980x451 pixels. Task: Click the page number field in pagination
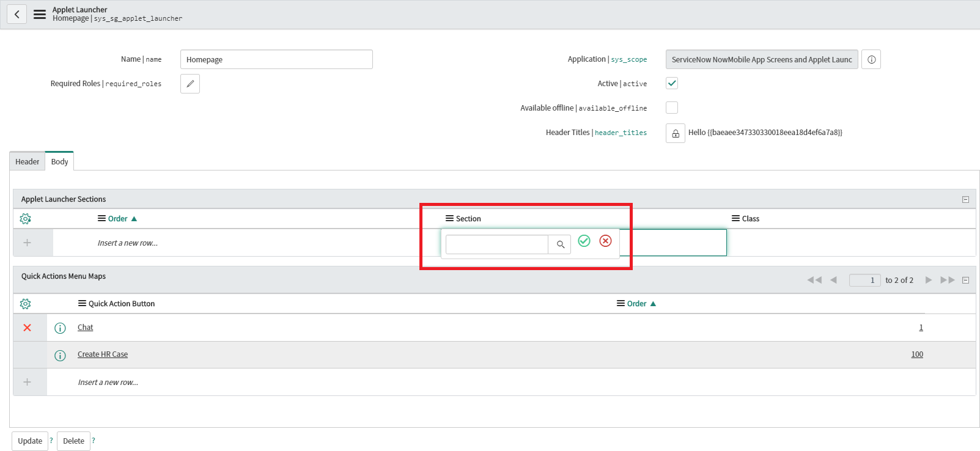coord(864,280)
